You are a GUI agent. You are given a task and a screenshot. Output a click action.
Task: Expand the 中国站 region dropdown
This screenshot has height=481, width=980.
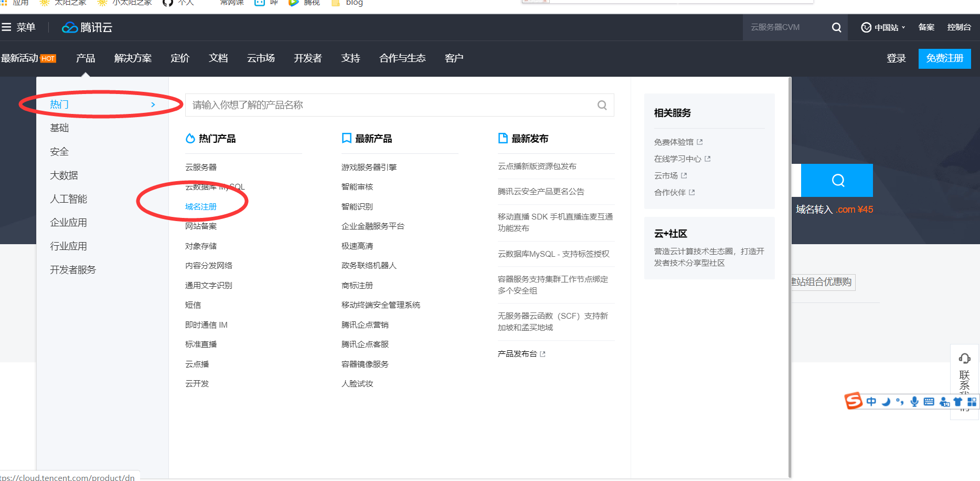click(883, 27)
